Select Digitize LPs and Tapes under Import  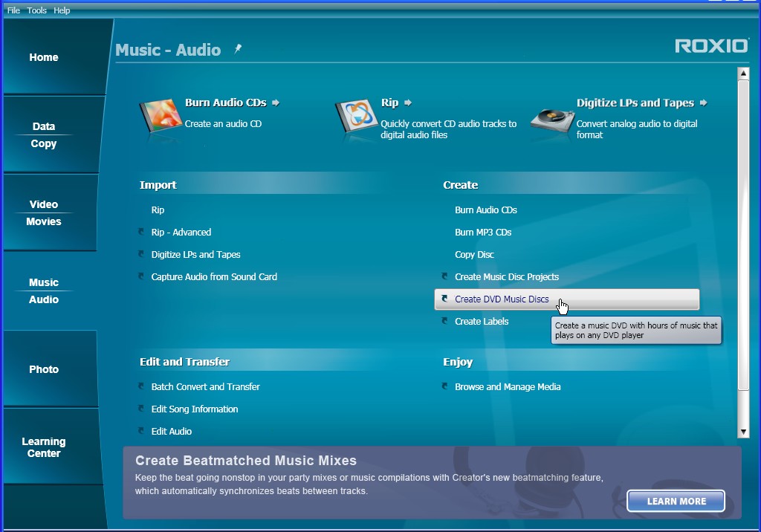click(195, 254)
